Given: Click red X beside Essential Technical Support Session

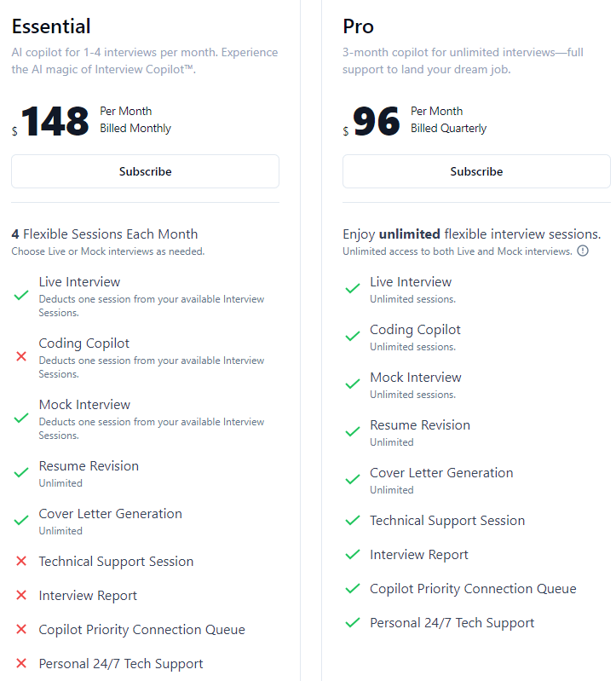Looking at the screenshot, I should click(x=21, y=561).
